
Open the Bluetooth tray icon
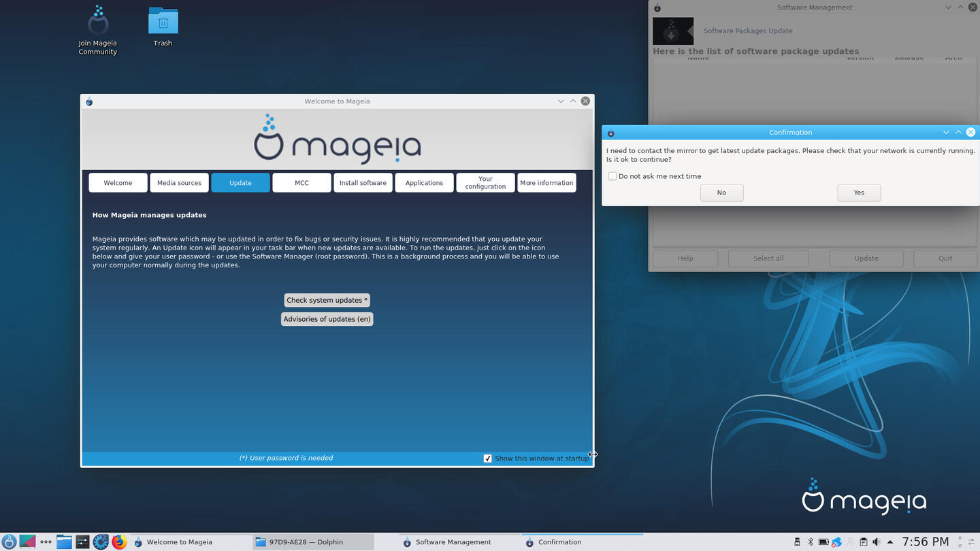pos(810,542)
